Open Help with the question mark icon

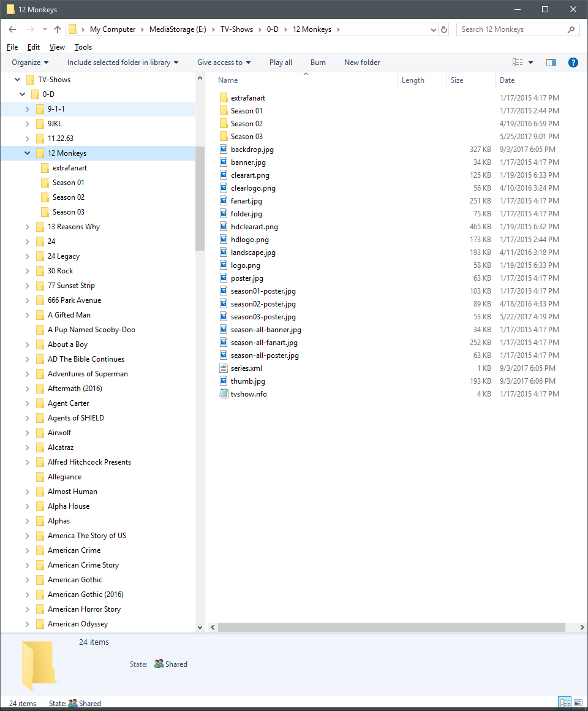click(573, 63)
